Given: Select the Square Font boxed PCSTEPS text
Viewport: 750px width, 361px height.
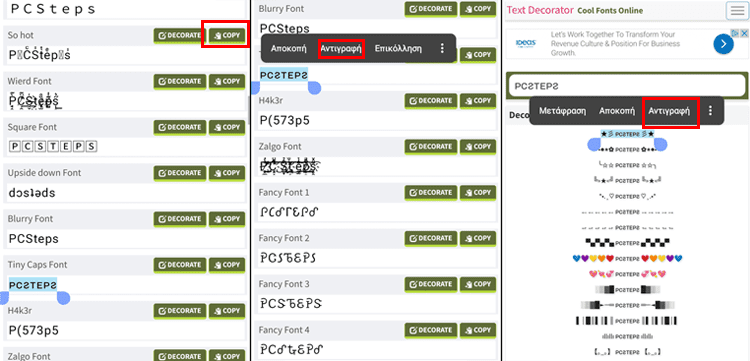Looking at the screenshot, I should pos(53,146).
